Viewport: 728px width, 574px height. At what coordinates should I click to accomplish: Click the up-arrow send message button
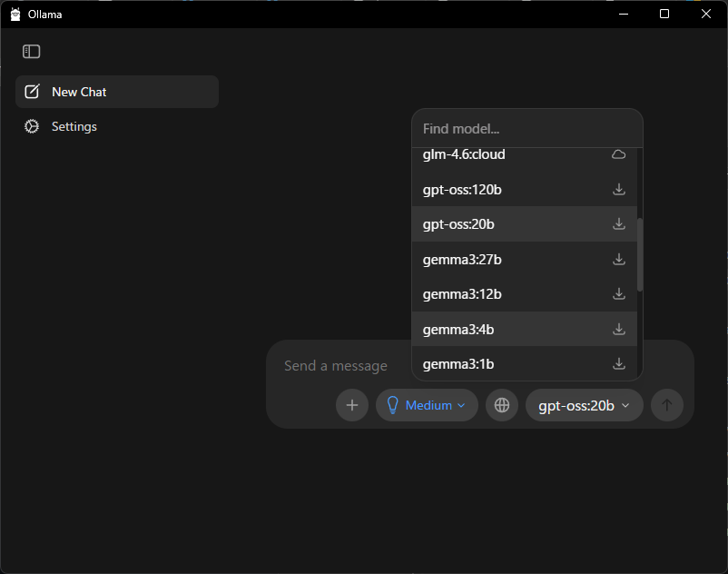(667, 405)
